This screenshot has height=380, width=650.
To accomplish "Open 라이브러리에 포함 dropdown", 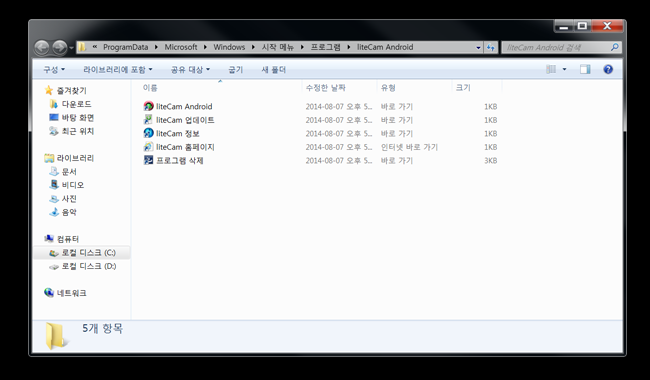I will click(118, 70).
